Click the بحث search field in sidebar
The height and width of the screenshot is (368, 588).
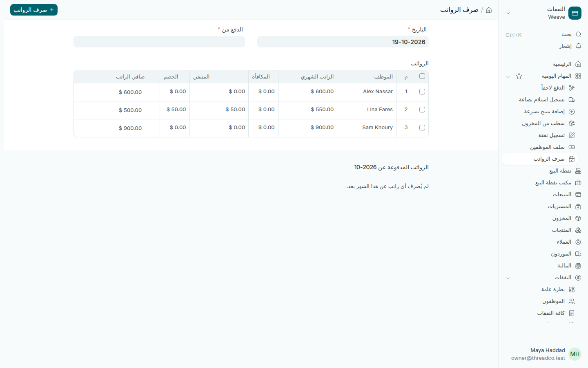pos(543,34)
